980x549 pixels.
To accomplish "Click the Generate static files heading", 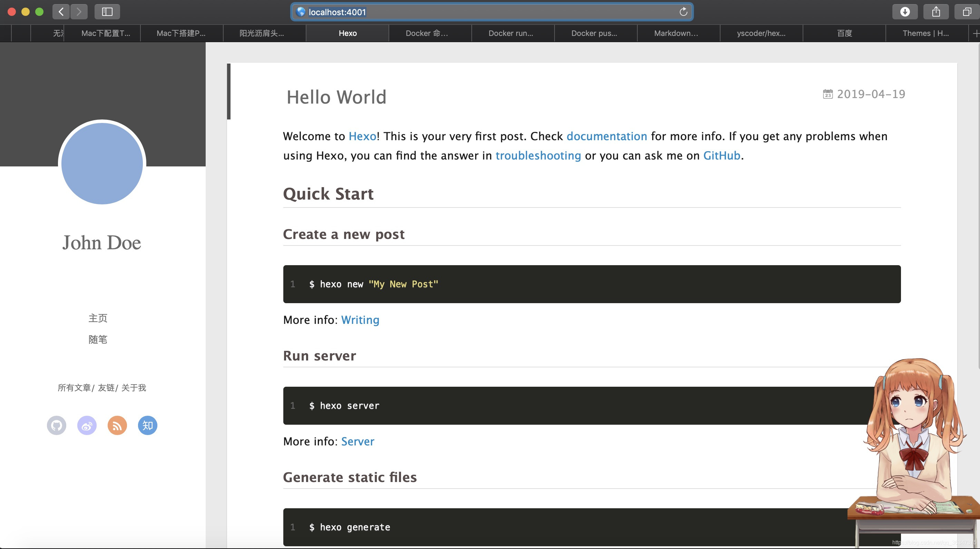I will pyautogui.click(x=350, y=477).
